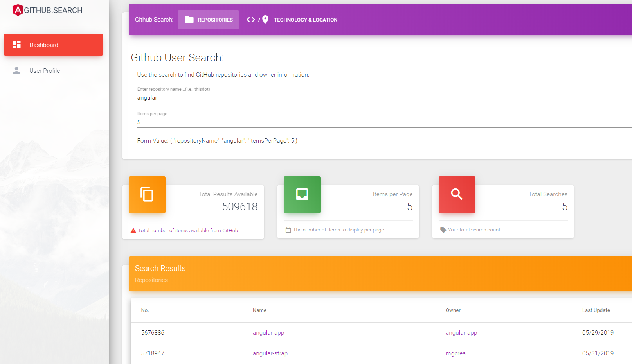Screen dimensions: 632x364
Task: Click the Last Update column header
Action: click(x=596, y=310)
